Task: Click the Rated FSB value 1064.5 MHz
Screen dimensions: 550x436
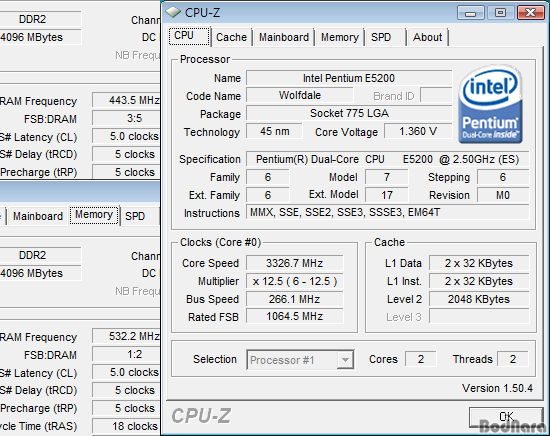Action: click(x=294, y=316)
